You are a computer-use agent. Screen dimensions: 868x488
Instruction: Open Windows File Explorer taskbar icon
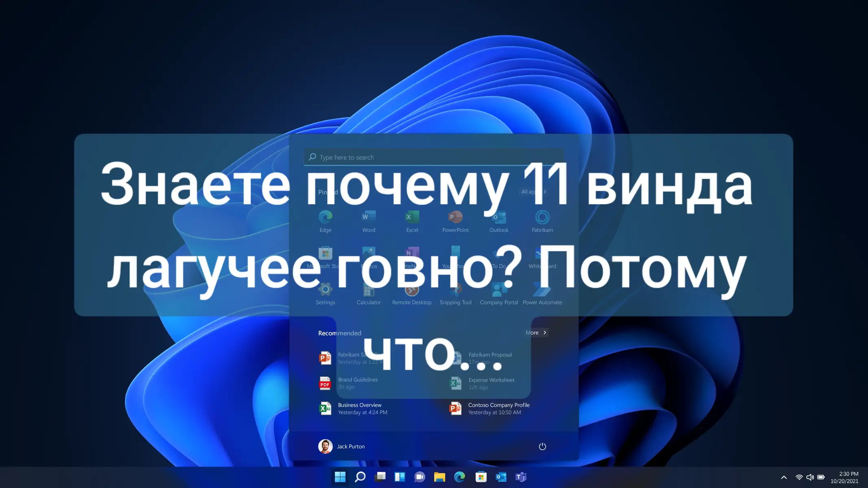[439, 476]
